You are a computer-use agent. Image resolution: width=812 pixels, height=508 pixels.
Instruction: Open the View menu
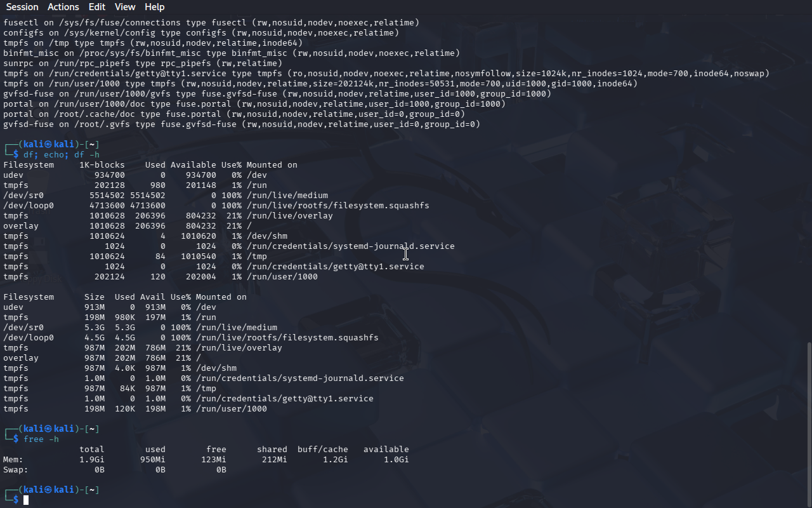tap(125, 7)
